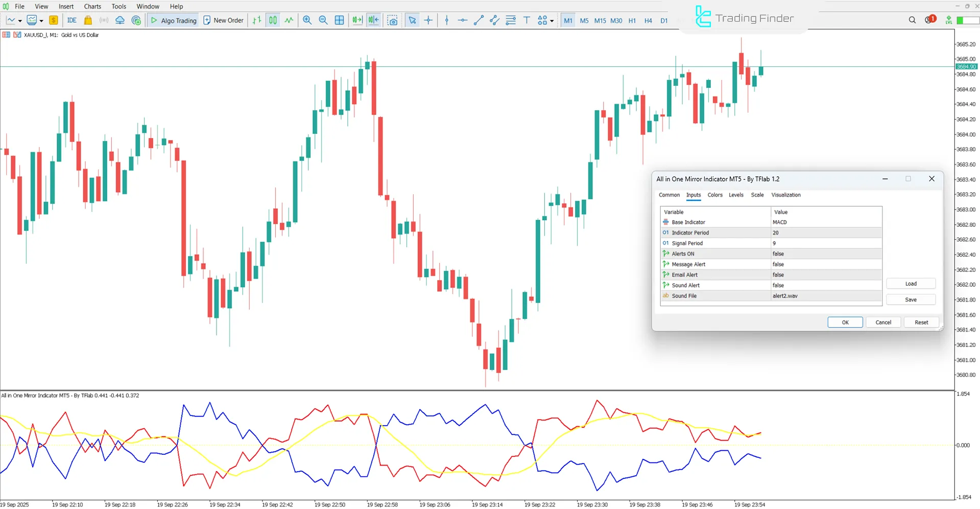
Task: Take a chart screenshot with the camera icon
Action: pos(393,20)
